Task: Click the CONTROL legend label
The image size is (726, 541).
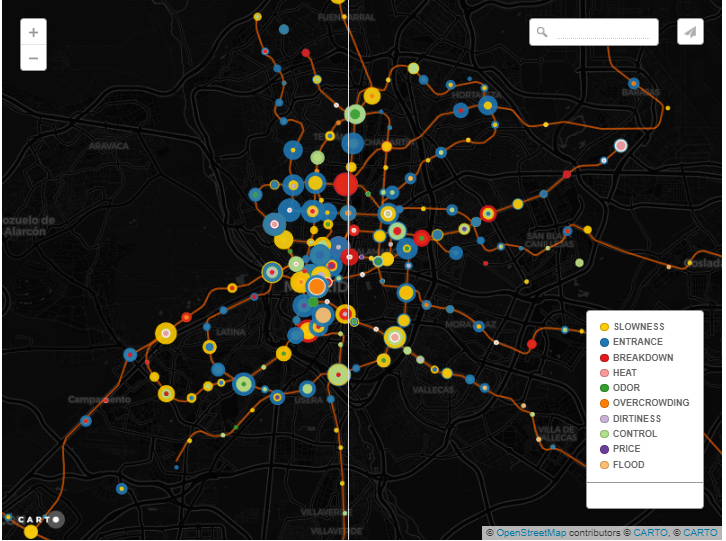Action: [635, 434]
